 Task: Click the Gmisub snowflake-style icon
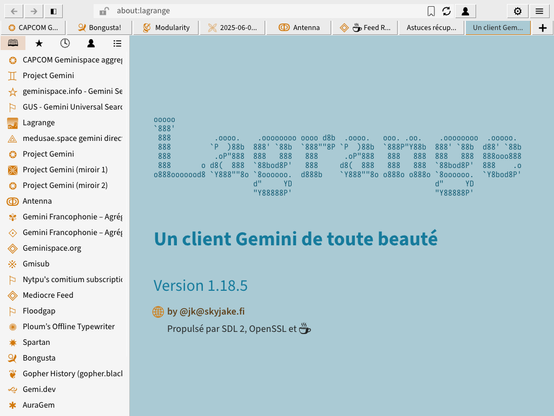click(12, 264)
